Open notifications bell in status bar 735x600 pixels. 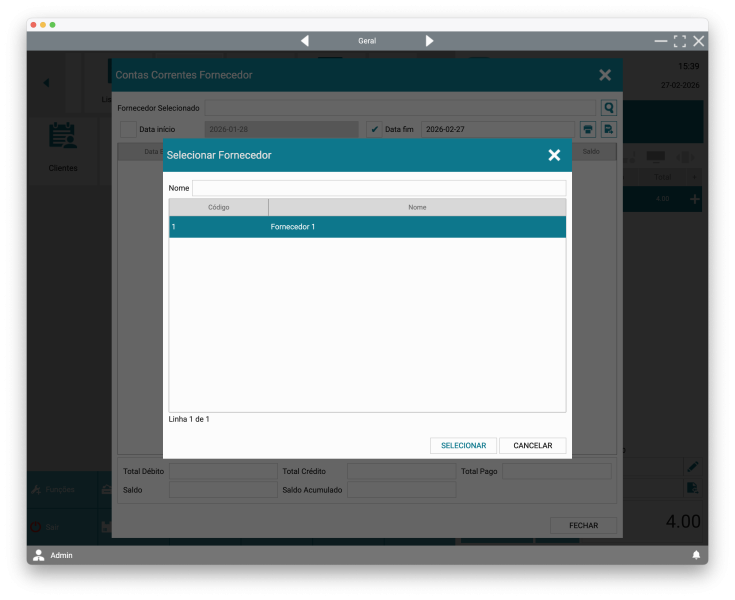pyautogui.click(x=696, y=555)
